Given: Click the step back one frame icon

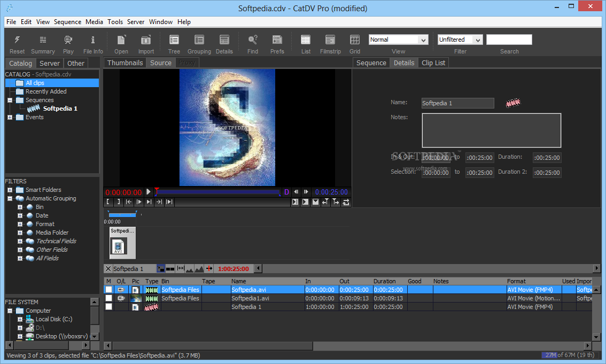Looking at the screenshot, I should point(296,192).
